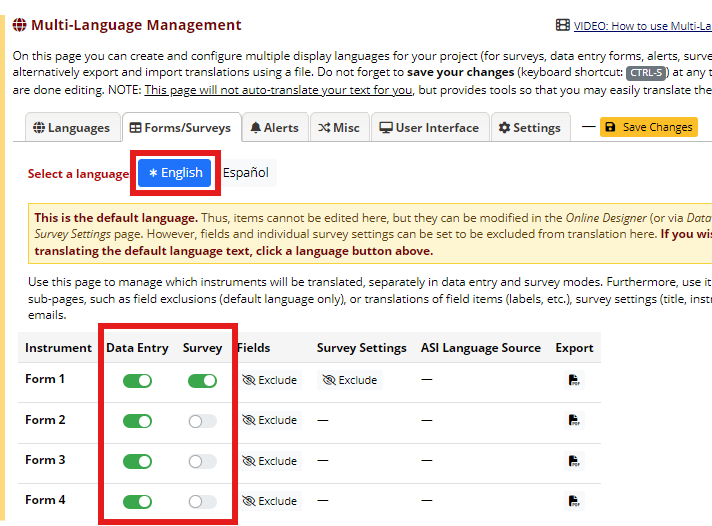Enable Survey switch for Form 4
The height and width of the screenshot is (526, 712).
point(203,501)
